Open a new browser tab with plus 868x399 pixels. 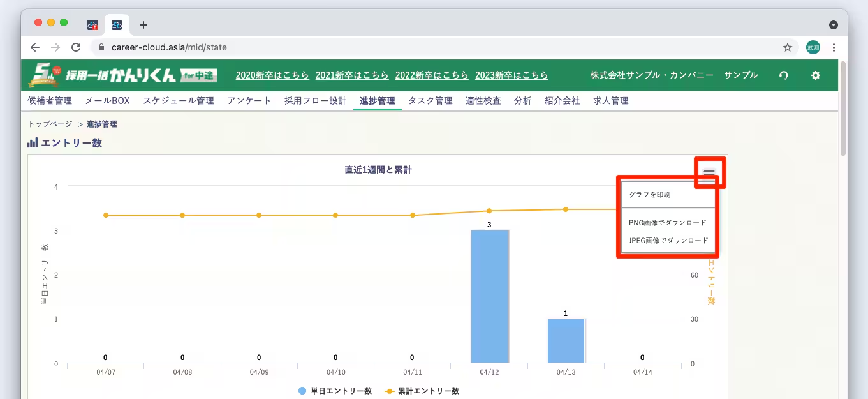(x=143, y=25)
